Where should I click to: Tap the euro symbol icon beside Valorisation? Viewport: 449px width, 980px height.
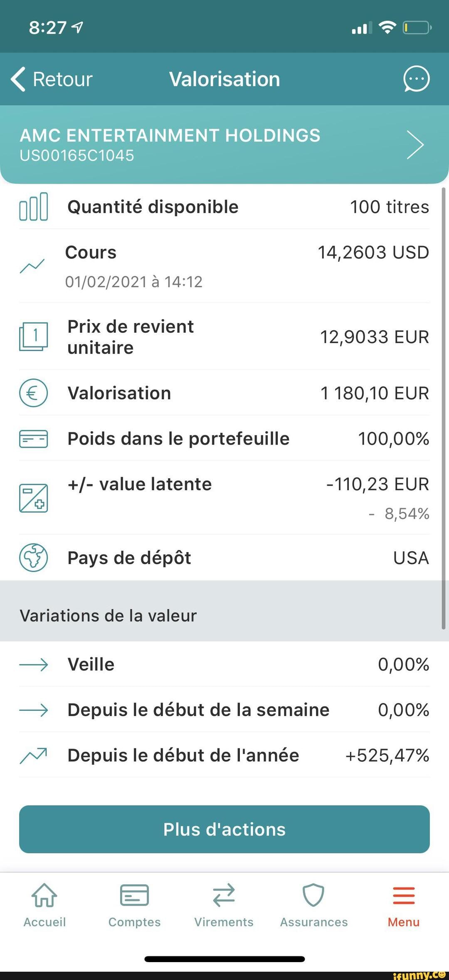click(x=34, y=393)
